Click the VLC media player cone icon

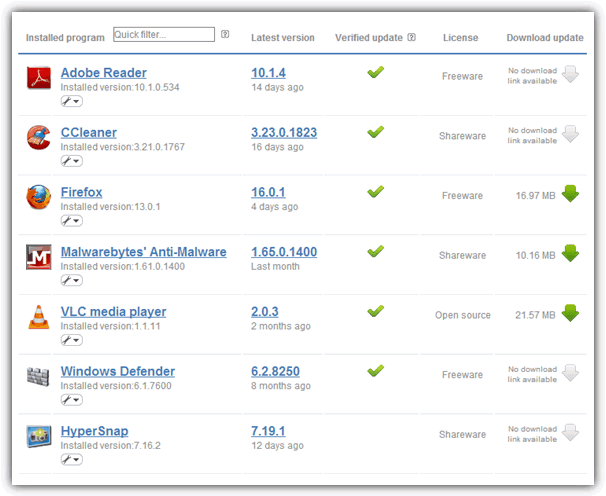39,317
